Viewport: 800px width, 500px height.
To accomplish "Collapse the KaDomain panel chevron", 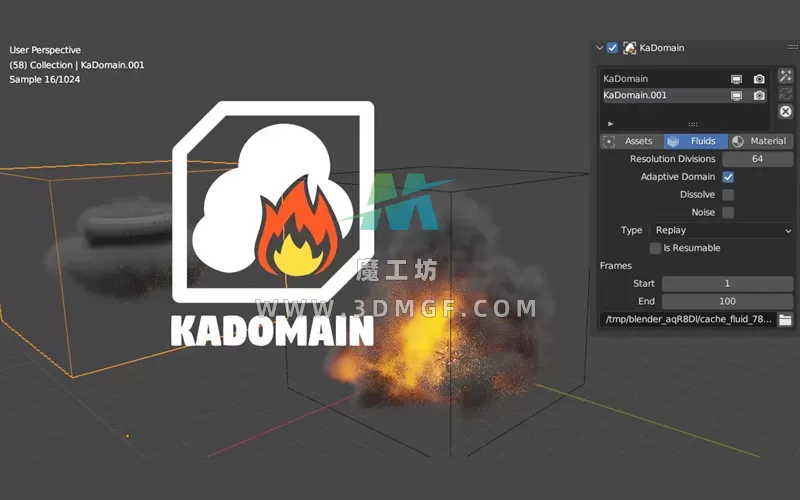I will click(599, 47).
